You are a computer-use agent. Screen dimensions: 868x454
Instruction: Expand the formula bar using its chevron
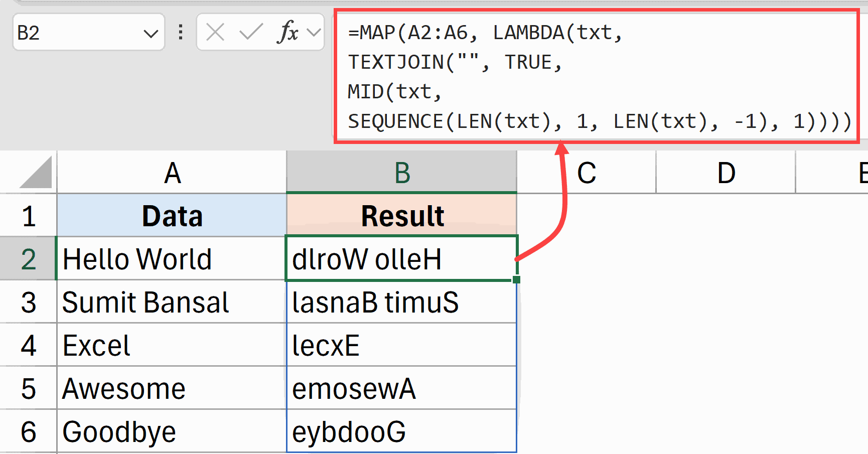[314, 32]
